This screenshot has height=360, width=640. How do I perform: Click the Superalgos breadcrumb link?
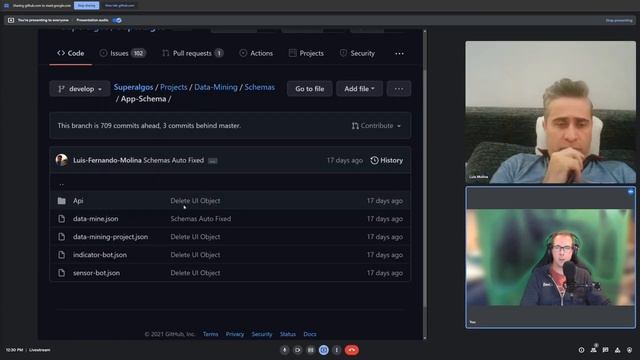(133, 87)
